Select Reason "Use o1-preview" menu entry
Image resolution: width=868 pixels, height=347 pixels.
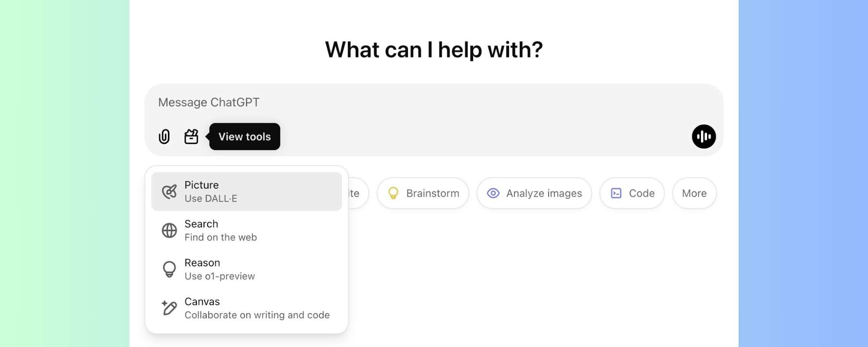(219, 270)
